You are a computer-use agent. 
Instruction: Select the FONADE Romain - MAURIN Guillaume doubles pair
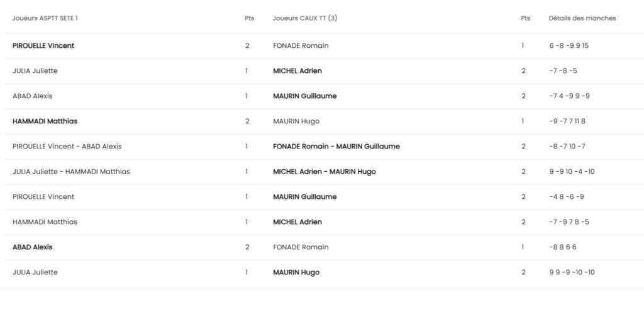[336, 147]
